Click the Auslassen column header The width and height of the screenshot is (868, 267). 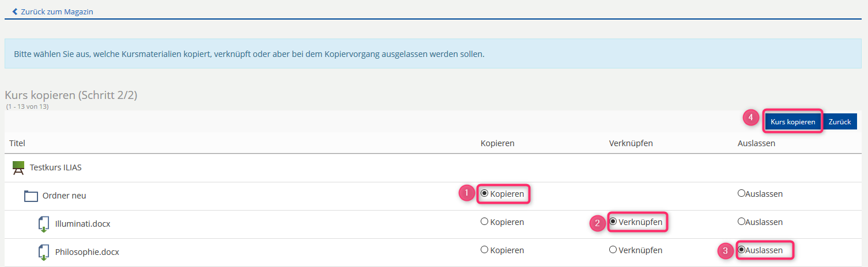(x=756, y=143)
